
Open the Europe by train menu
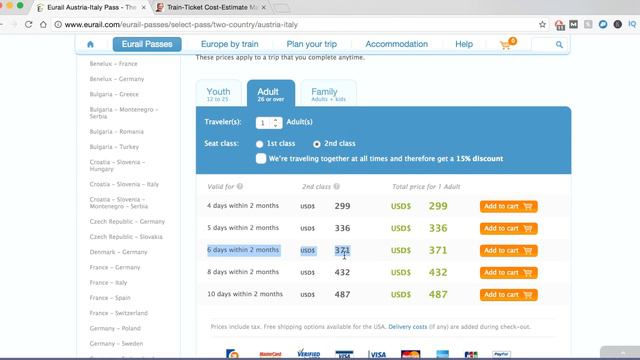(229, 44)
